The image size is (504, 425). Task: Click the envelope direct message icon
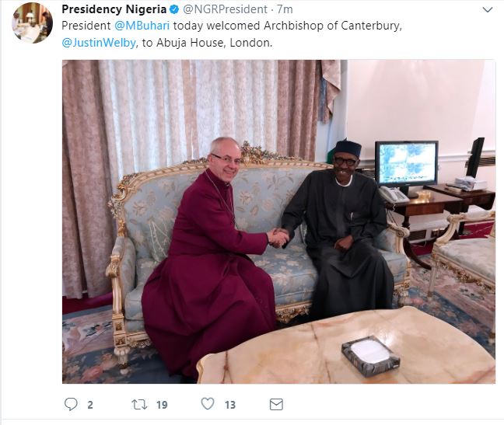(276, 404)
